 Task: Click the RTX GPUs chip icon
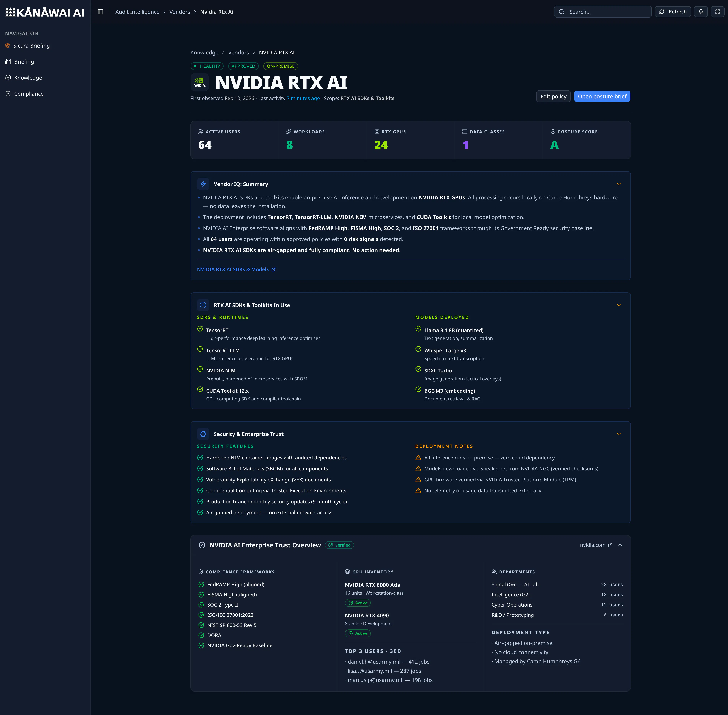click(377, 131)
